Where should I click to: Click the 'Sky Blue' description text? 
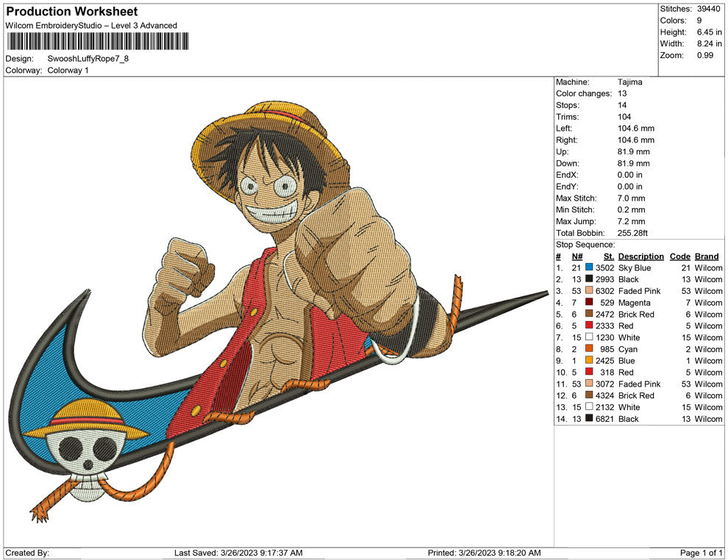click(635, 268)
